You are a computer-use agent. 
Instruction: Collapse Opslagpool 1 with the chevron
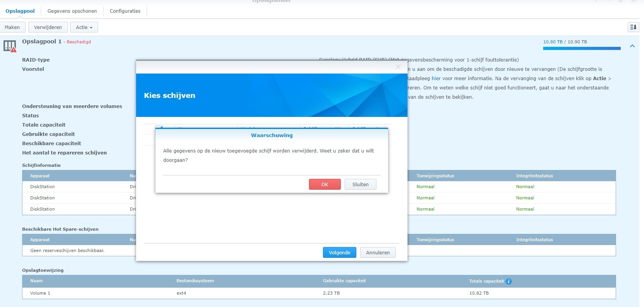(632, 46)
